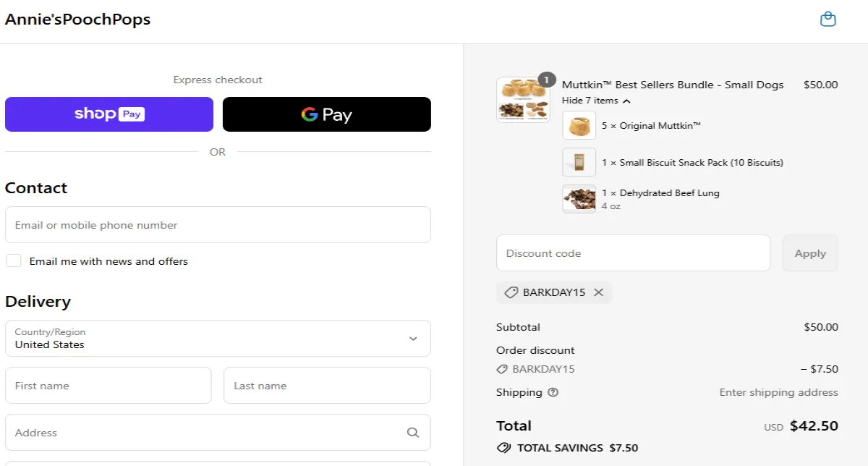Remove the BARKDAY15 discount with the X
Image resolution: width=868 pixels, height=466 pixels.
click(598, 292)
